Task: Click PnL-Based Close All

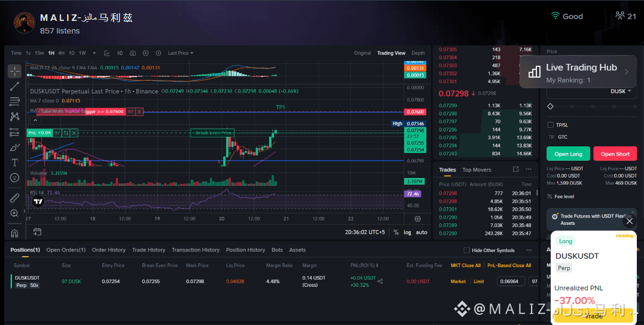Action: 509,265
